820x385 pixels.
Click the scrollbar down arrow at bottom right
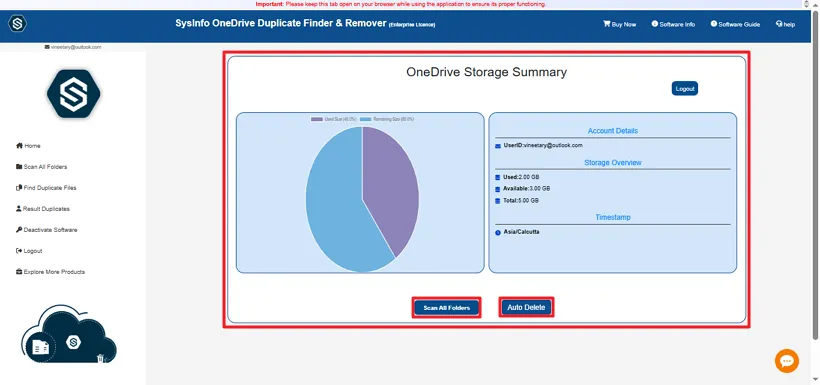click(x=815, y=380)
